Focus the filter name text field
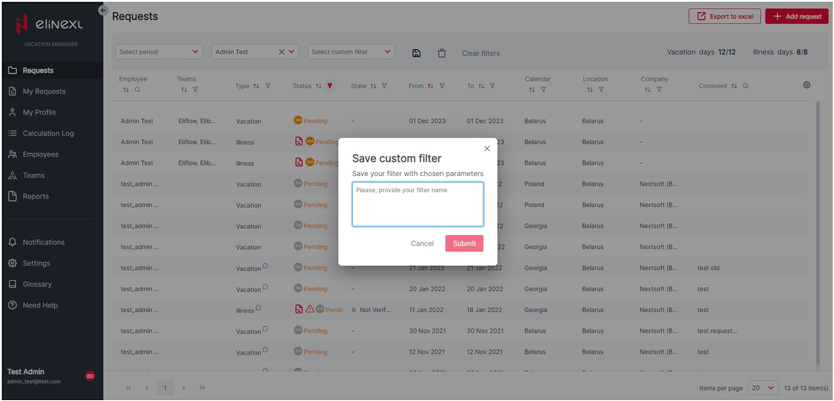This screenshot has width=834, height=401. (417, 204)
